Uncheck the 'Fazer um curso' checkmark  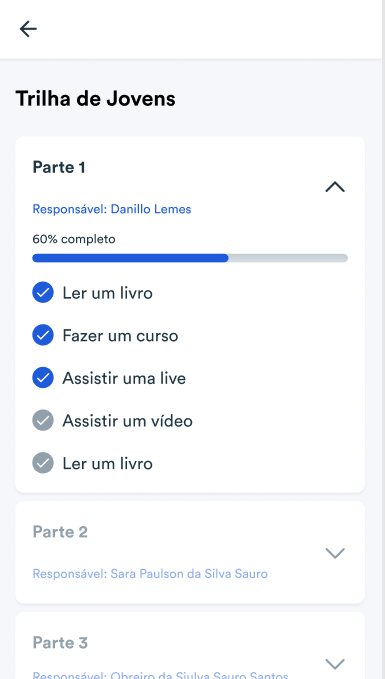[x=43, y=335]
